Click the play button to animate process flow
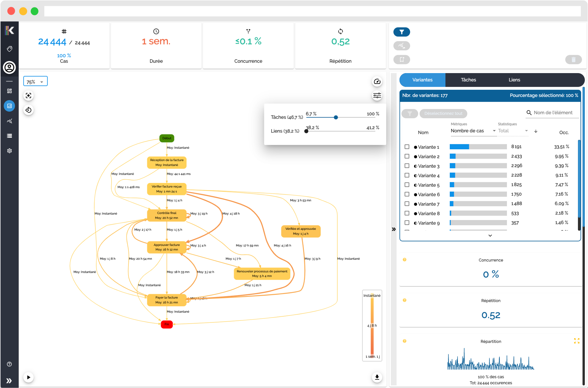This screenshot has height=388, width=588. 28,377
